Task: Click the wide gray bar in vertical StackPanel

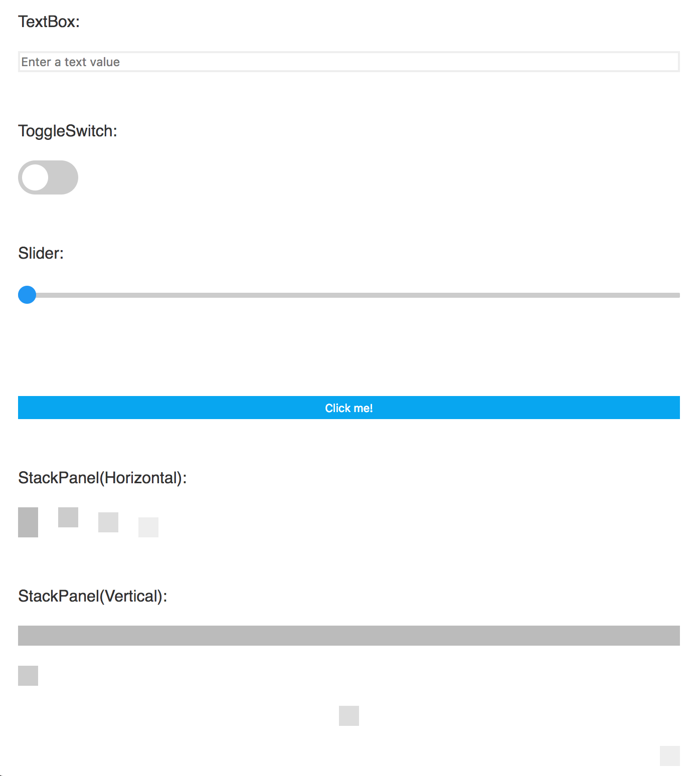Action: point(349,636)
